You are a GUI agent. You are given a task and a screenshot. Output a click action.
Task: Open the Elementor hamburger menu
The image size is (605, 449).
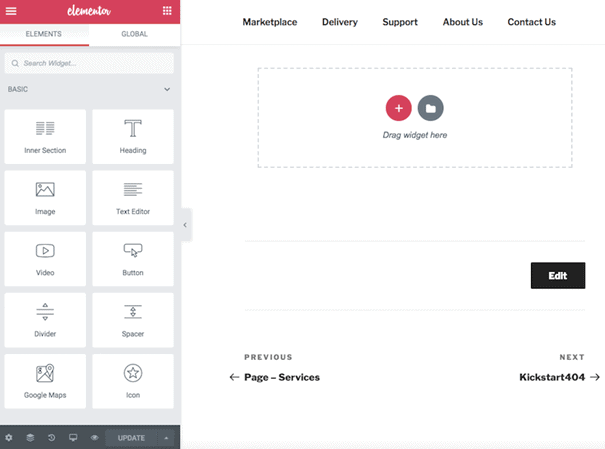click(11, 11)
